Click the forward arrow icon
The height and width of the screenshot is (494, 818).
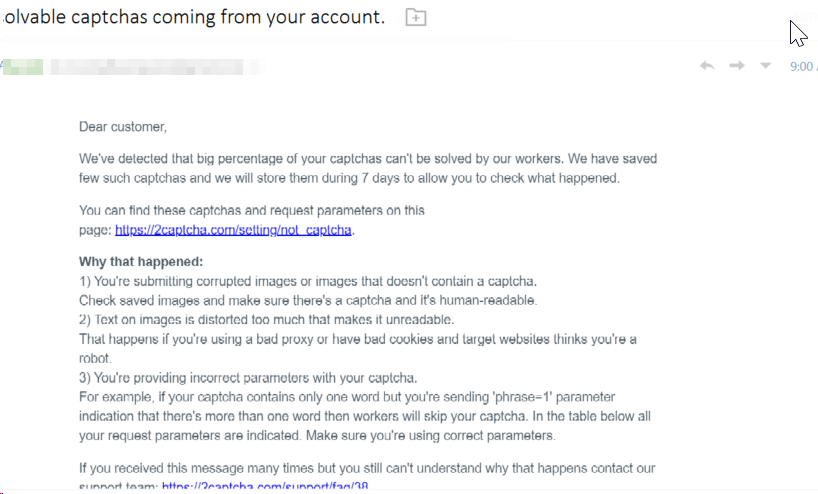(x=737, y=65)
